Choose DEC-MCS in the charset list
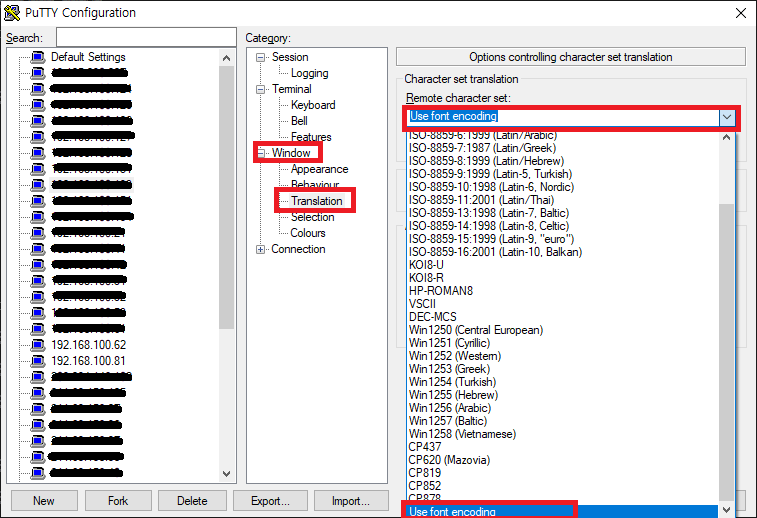757x518 pixels. tap(433, 317)
